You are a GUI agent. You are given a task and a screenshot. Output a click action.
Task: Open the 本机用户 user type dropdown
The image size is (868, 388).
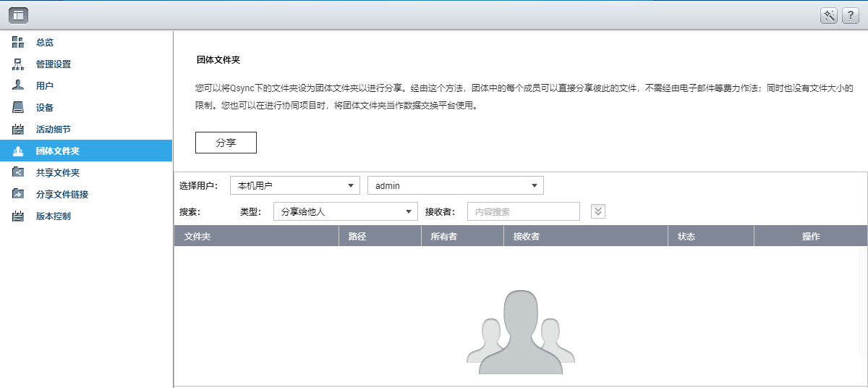[295, 185]
